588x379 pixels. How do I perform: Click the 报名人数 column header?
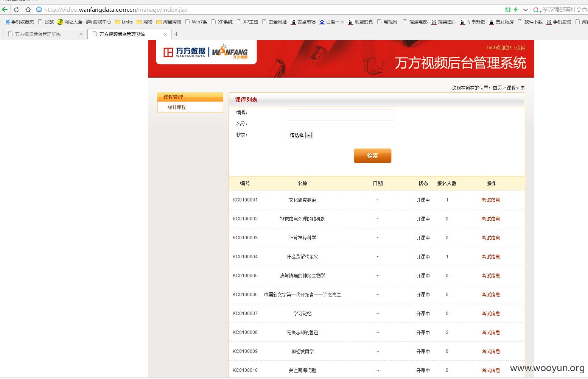click(446, 183)
